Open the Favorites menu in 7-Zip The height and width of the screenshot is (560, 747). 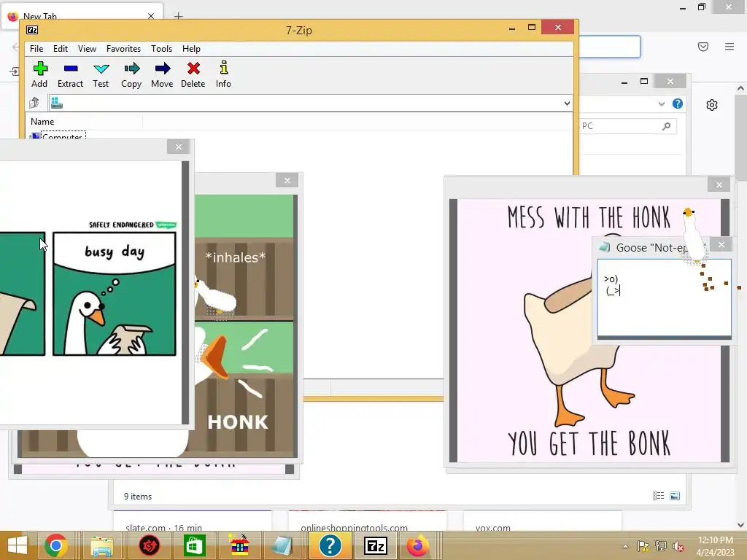point(123,49)
